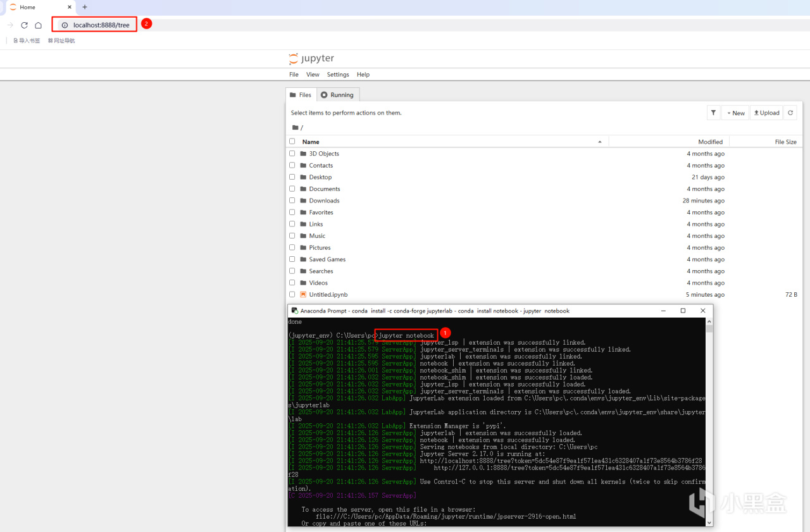
Task: Open the View menu
Action: tap(313, 75)
